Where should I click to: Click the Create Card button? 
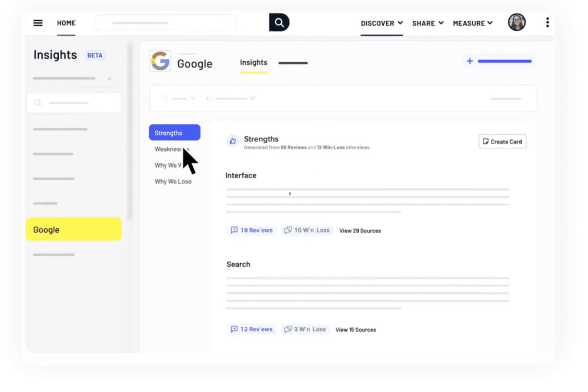point(503,141)
